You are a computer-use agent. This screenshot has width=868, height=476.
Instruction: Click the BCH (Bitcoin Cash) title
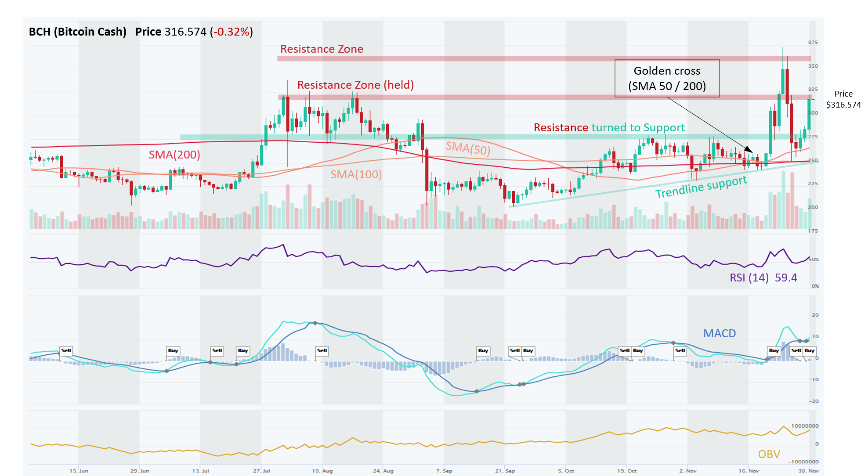[78, 32]
